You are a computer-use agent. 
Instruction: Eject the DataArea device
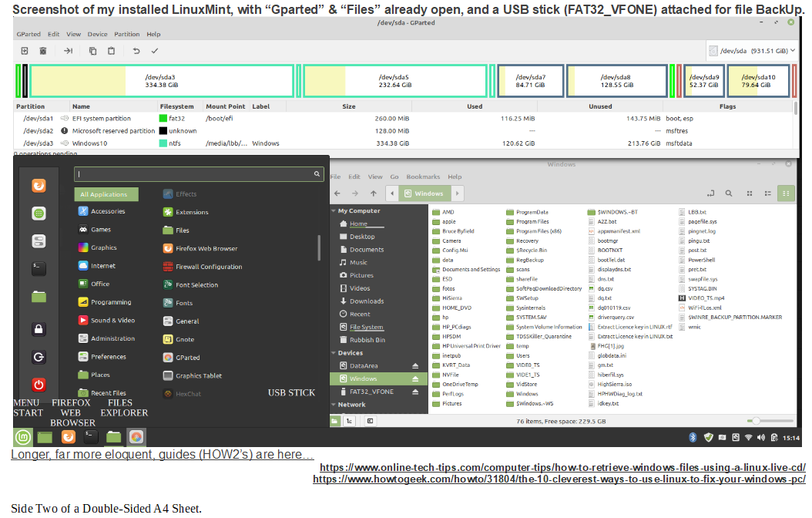pyautogui.click(x=415, y=365)
